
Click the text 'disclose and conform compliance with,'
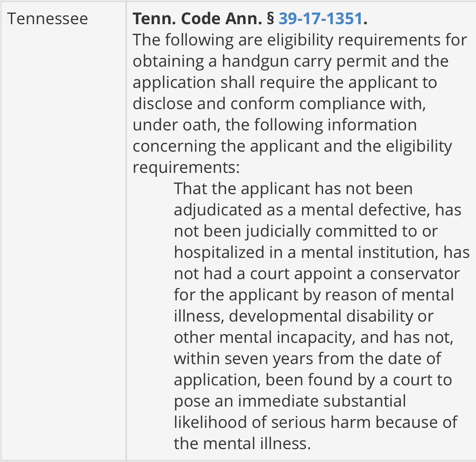coord(279,104)
